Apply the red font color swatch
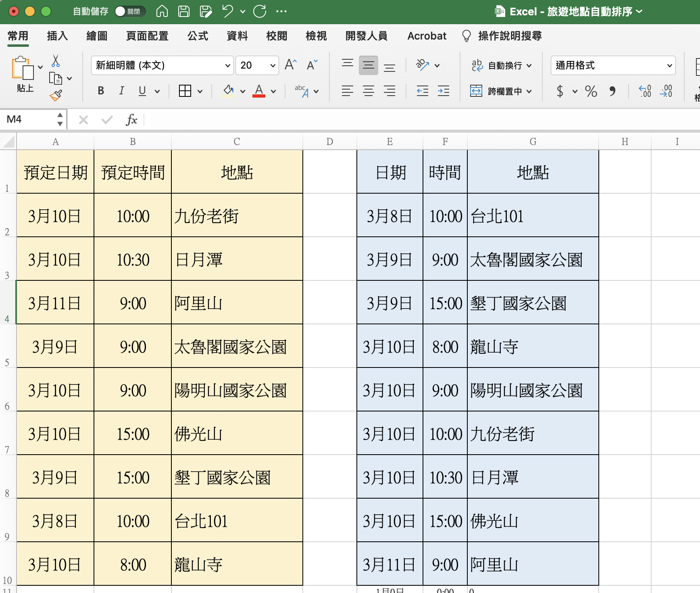 coord(259,91)
